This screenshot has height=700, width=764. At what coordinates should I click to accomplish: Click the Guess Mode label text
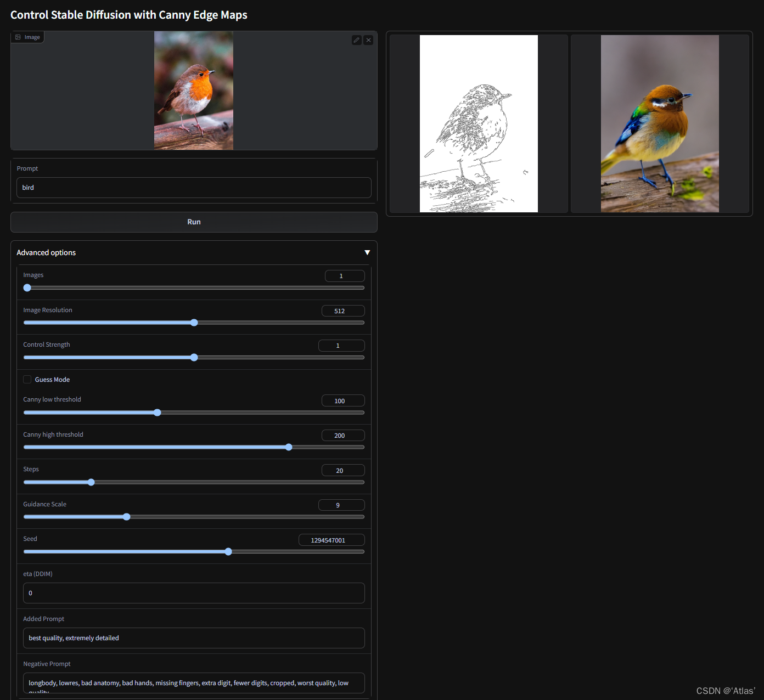[x=52, y=380]
